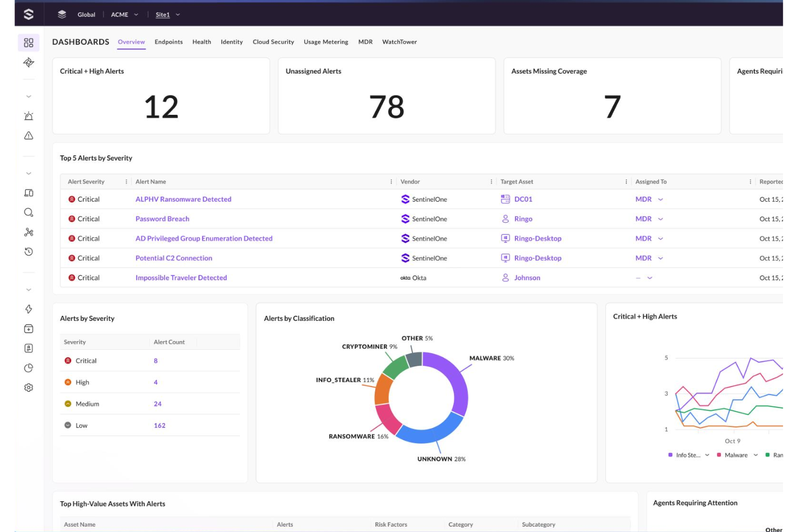Open the reports pie chart icon
Screen dimensions: 798x532
point(29,368)
